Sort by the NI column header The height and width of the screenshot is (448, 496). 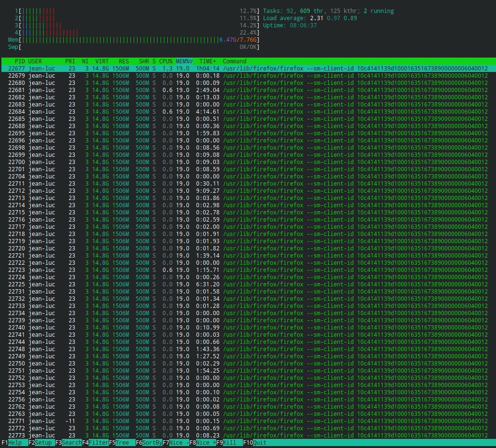click(85, 61)
